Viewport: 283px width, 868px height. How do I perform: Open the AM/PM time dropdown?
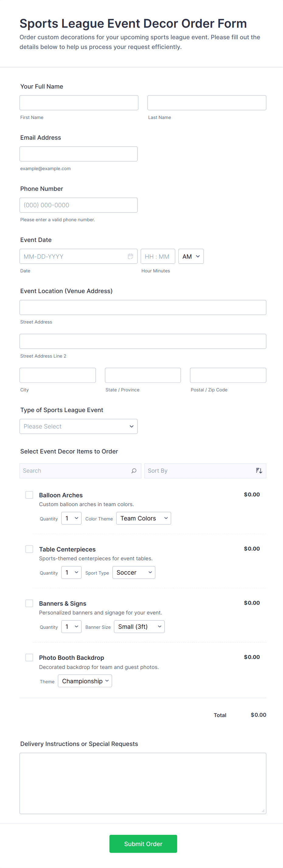(x=191, y=257)
